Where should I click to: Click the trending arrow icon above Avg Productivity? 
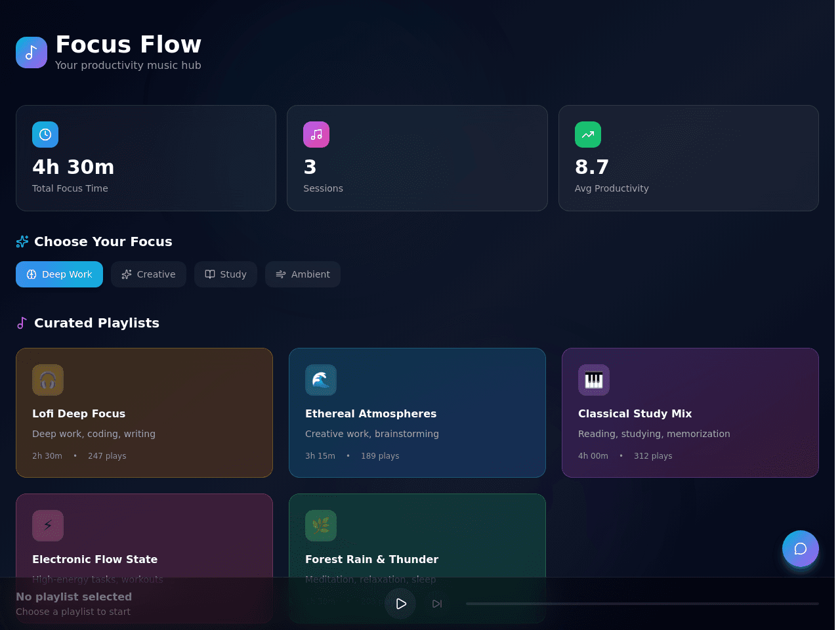point(588,135)
